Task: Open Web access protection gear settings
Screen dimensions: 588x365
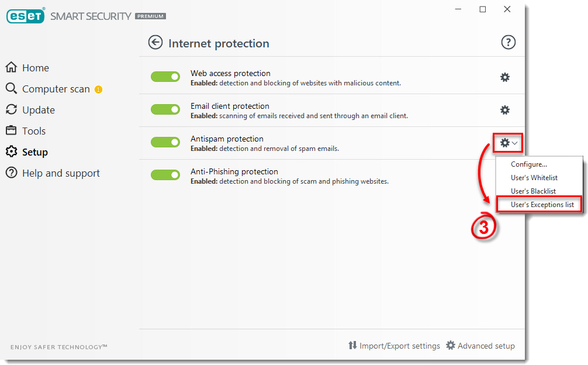Action: click(x=505, y=77)
